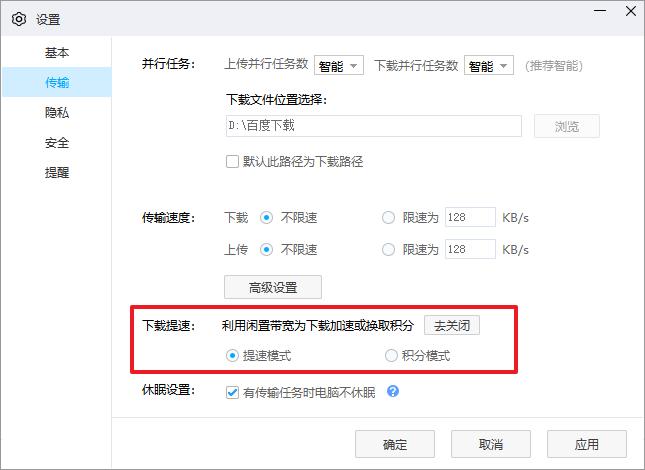Open download parallel tasks dropdown
The image size is (645, 470).
click(x=489, y=66)
